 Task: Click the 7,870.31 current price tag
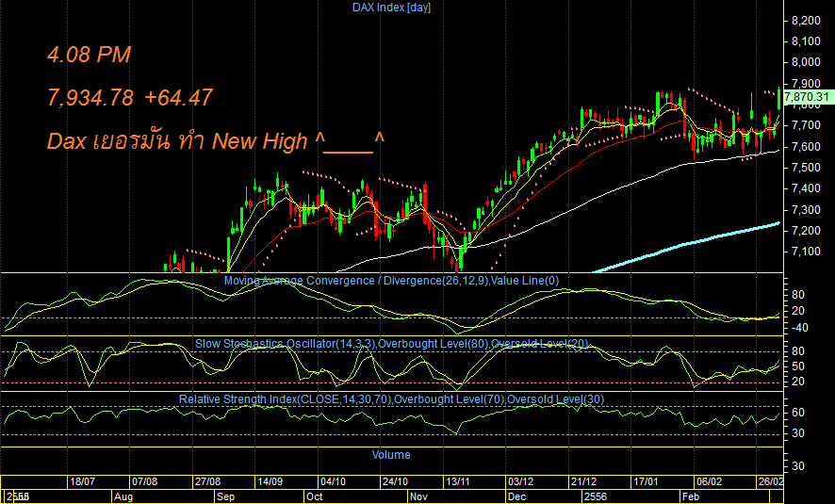807,97
